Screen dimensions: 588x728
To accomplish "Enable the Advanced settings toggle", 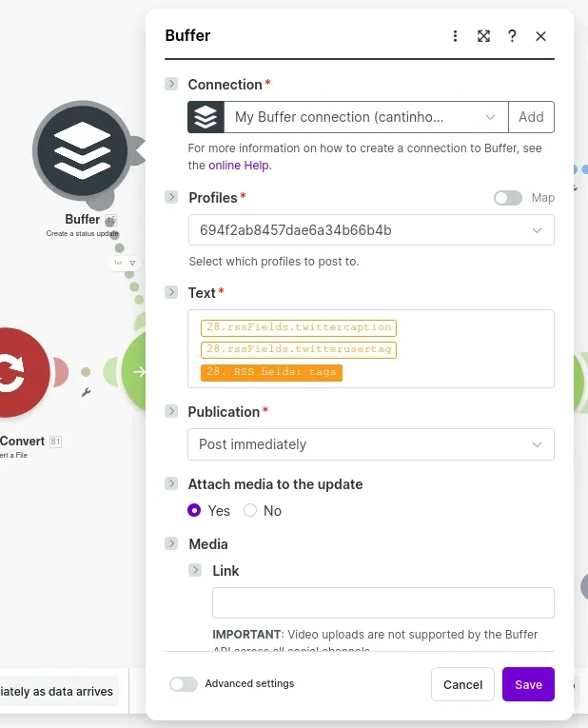I will pos(184,684).
